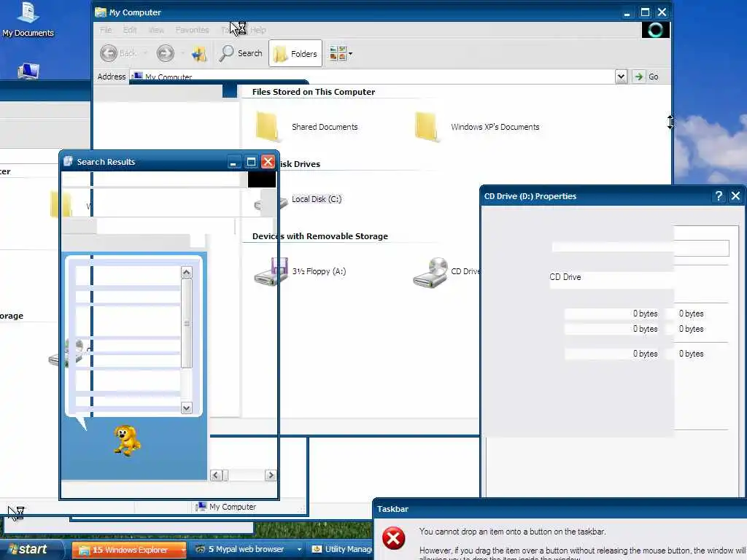
Task: Click the Back button in My Computer
Action: click(x=118, y=53)
